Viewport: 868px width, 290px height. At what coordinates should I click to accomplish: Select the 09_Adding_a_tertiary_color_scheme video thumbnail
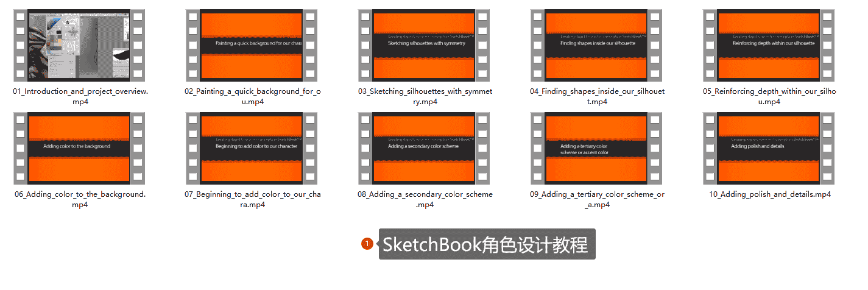coord(596,149)
